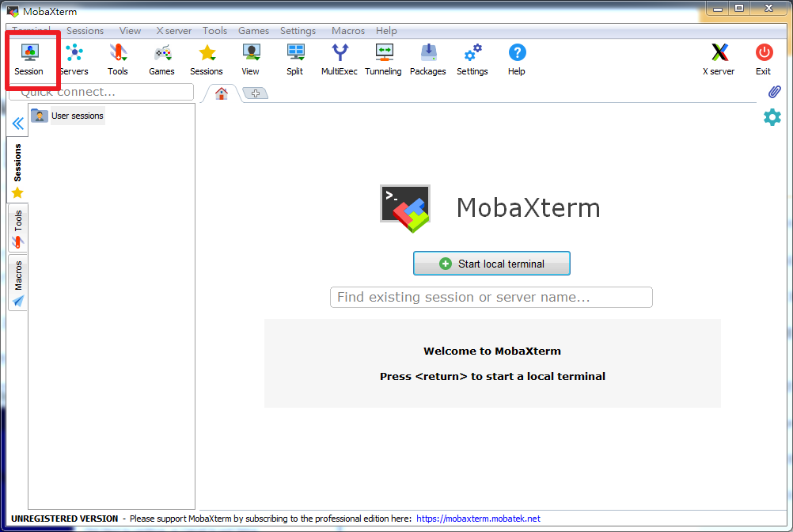Open the X server menu
This screenshot has width=793, height=532.
coord(173,31)
